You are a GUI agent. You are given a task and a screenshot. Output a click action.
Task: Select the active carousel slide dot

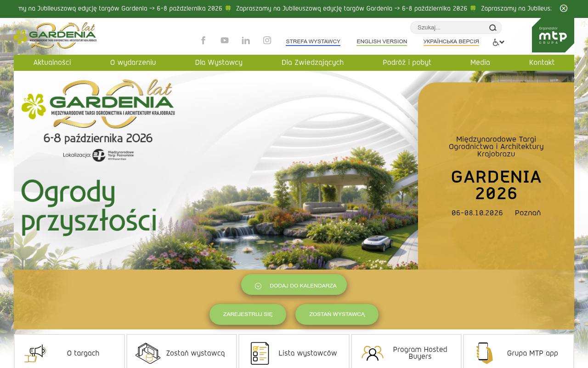(x=290, y=265)
